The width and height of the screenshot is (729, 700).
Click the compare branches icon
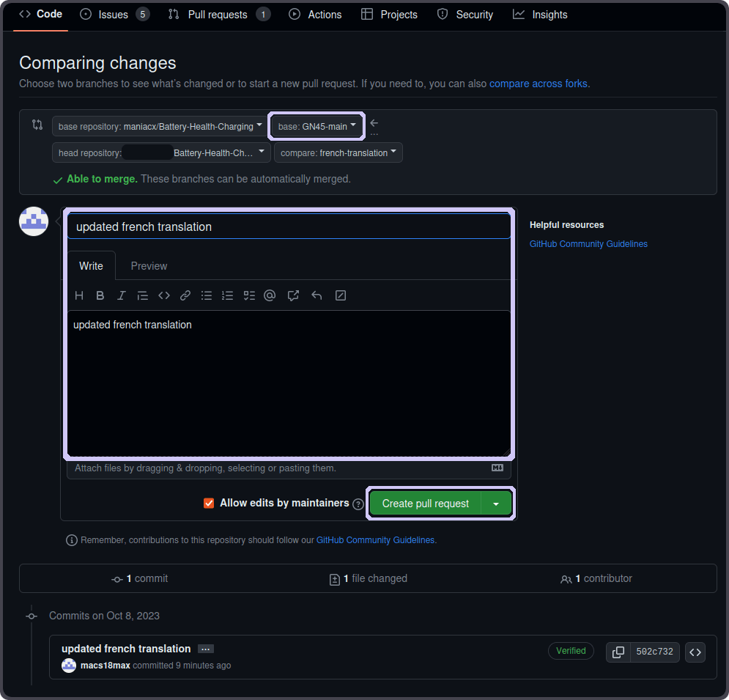[37, 125]
